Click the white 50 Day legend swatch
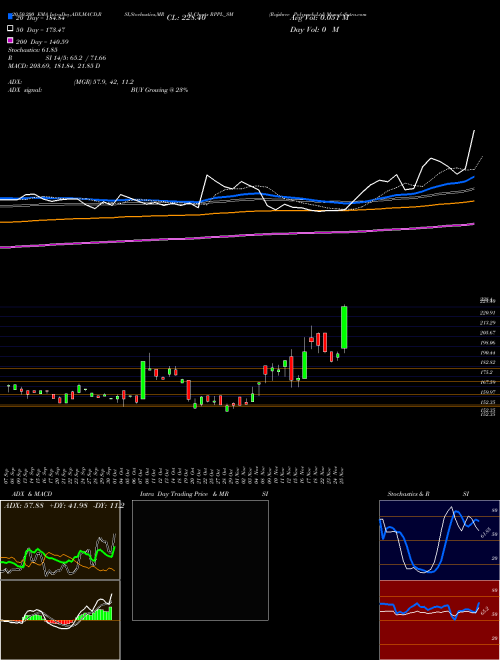 coord(11,29)
